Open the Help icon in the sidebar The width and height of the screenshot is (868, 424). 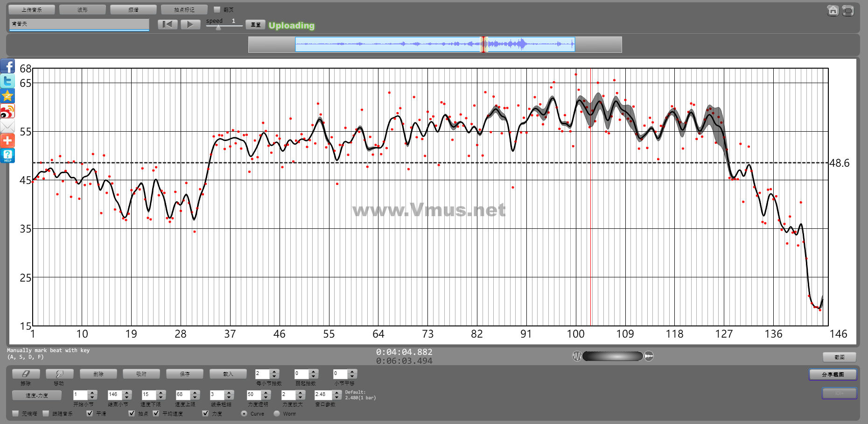[x=7, y=155]
